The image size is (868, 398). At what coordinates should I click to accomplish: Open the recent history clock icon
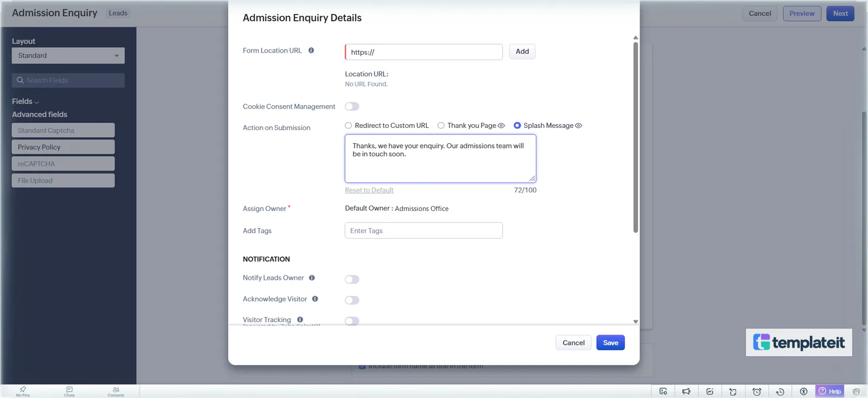pyautogui.click(x=780, y=391)
